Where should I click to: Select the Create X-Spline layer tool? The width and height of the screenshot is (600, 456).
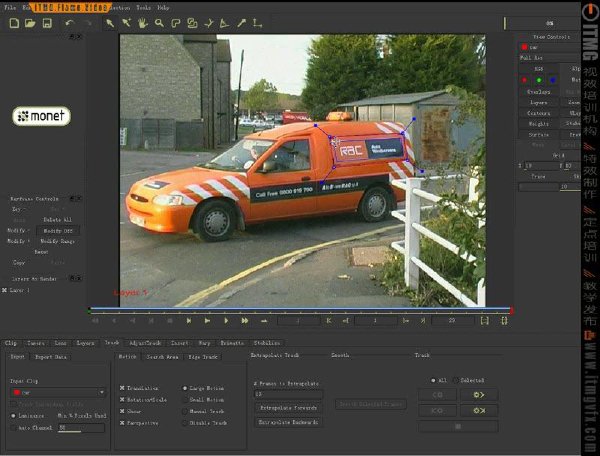[x=176, y=23]
